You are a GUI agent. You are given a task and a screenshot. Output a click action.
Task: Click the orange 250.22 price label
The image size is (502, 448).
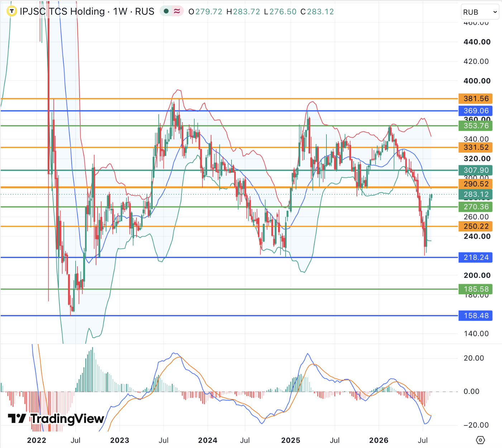[476, 226]
